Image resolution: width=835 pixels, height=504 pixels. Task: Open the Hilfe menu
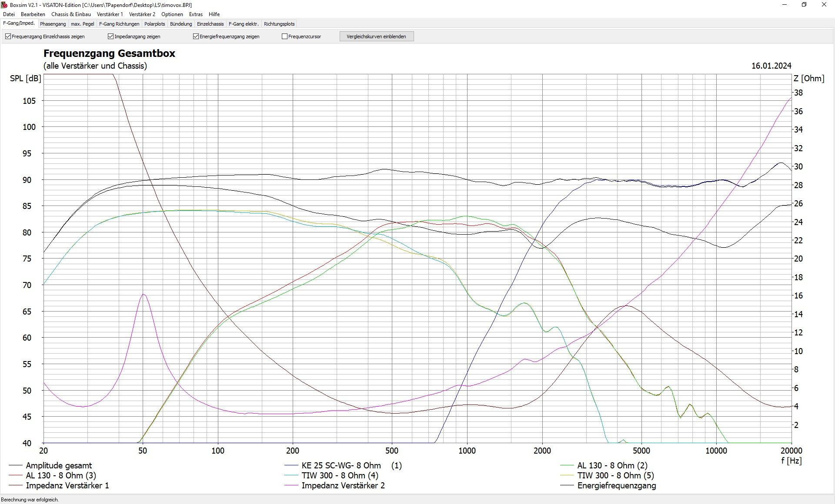tap(214, 14)
